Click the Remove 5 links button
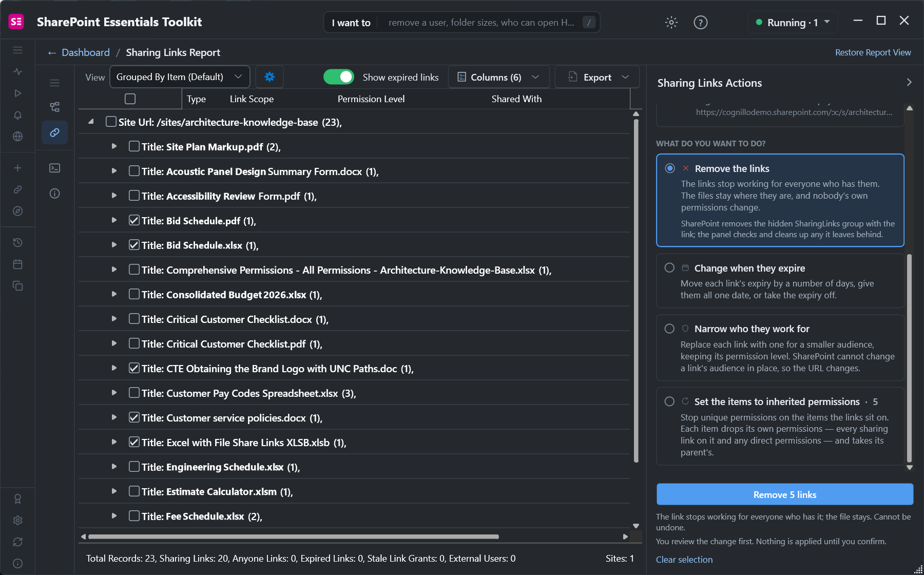Image resolution: width=924 pixels, height=575 pixels. click(x=785, y=494)
